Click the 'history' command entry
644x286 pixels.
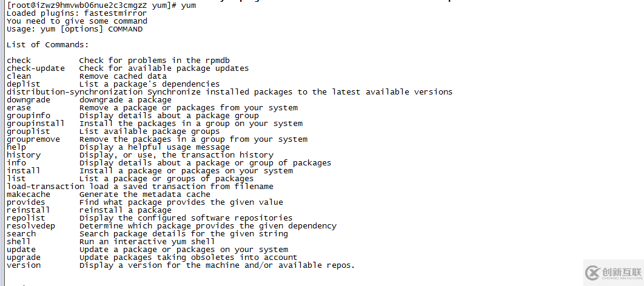(x=24, y=155)
